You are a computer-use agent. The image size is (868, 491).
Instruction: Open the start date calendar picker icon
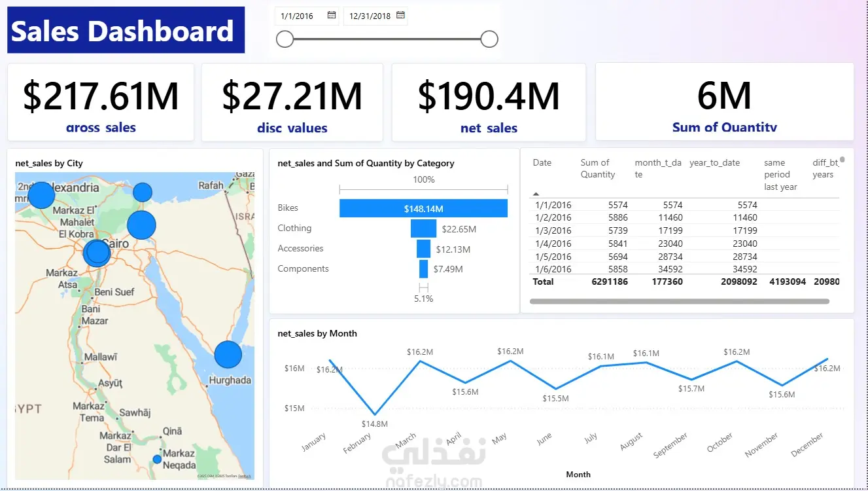click(x=332, y=15)
